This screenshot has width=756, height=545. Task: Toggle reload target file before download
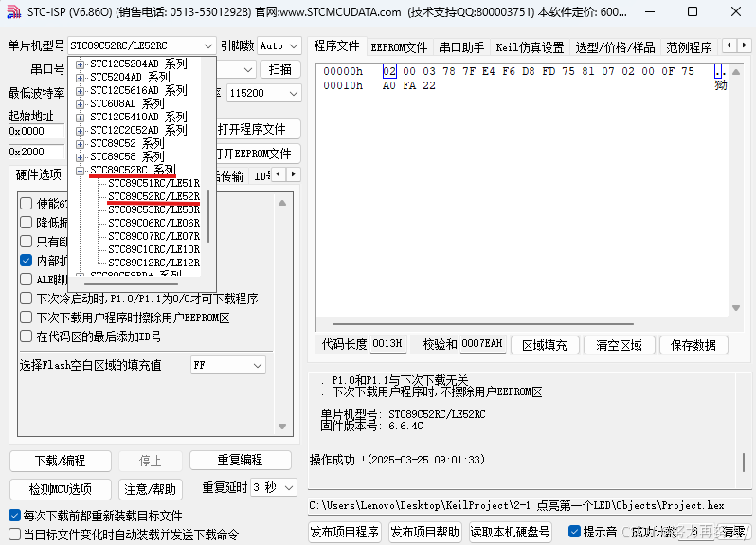click(x=15, y=516)
